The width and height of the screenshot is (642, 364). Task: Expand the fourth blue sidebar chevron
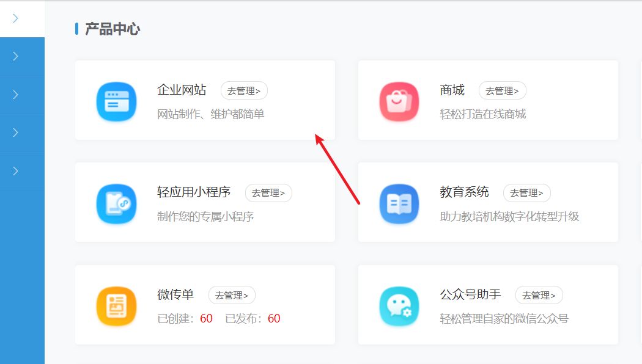[x=15, y=171]
